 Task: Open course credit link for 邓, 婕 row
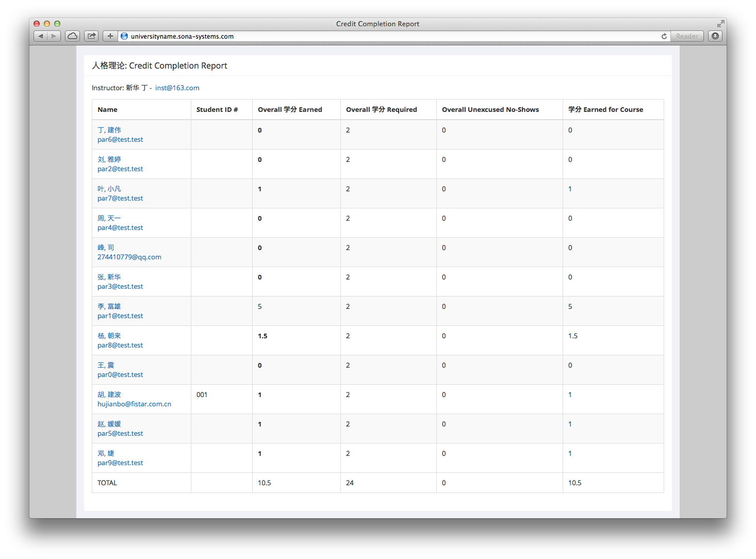click(570, 453)
